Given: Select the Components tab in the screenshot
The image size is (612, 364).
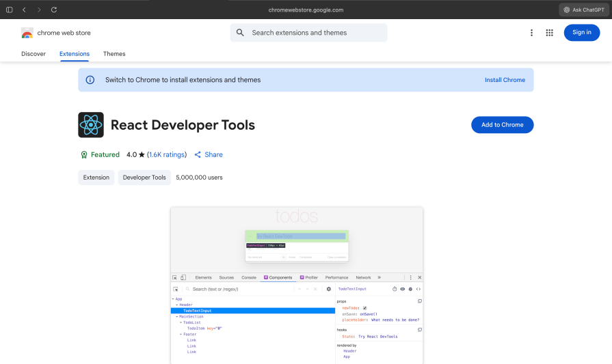Looking at the screenshot, I should click(278, 277).
